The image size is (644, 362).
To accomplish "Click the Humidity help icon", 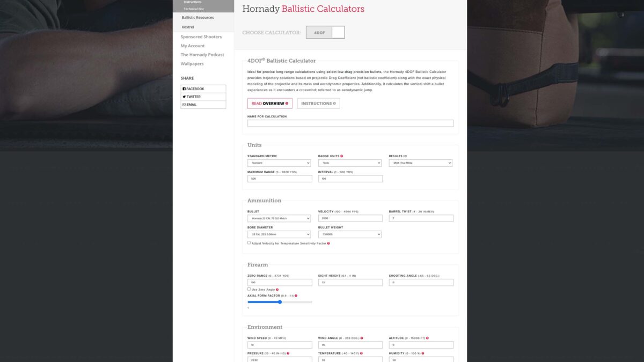I will [x=423, y=353].
